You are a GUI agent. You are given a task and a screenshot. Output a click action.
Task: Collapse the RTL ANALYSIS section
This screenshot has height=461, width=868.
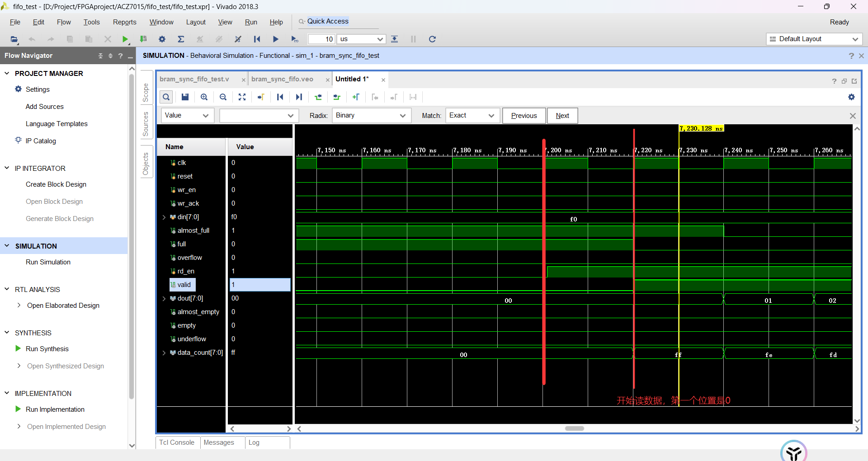[7, 289]
